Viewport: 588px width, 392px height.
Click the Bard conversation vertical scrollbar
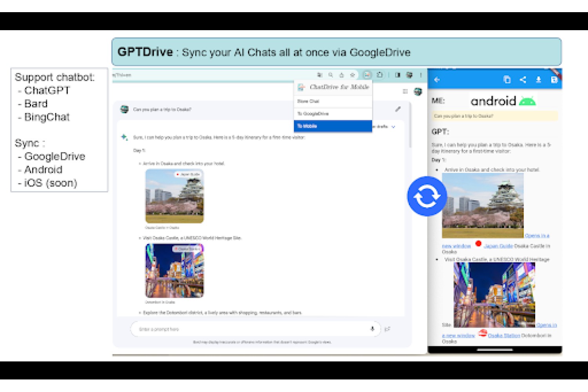coord(410,125)
